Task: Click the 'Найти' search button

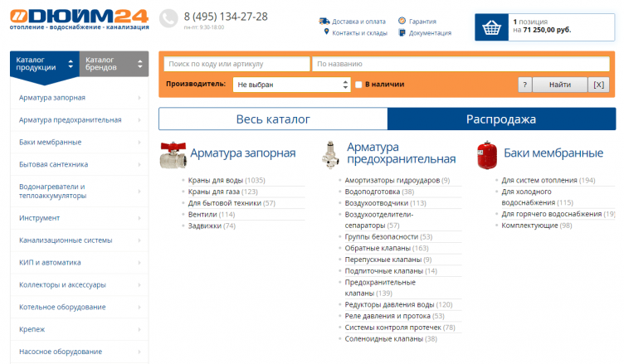Action: click(x=560, y=85)
